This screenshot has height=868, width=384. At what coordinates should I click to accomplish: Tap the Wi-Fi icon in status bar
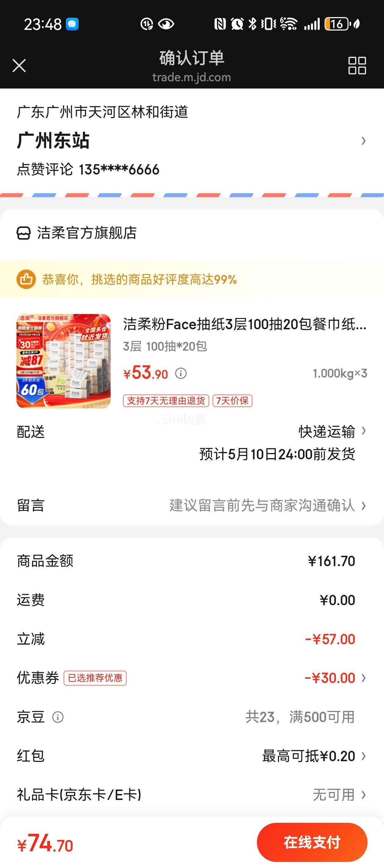click(x=288, y=24)
